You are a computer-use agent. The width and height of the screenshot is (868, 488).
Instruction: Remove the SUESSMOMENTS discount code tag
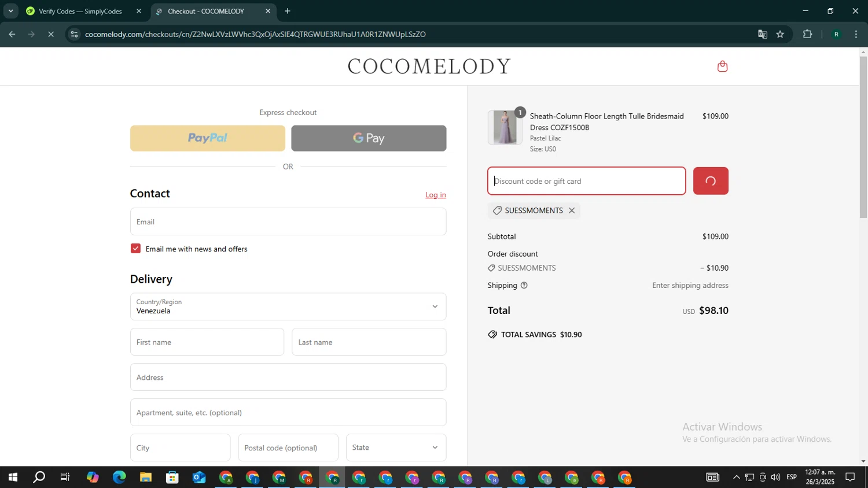[x=572, y=210]
